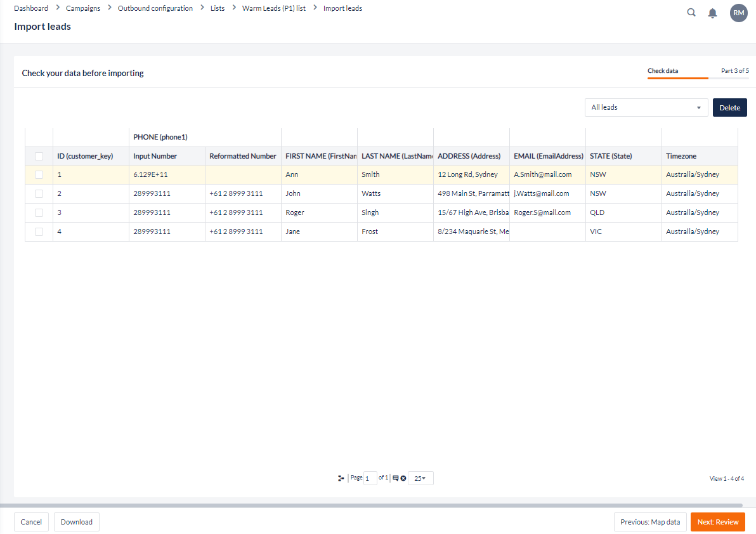Click the comment icon in the pager
The width and height of the screenshot is (756, 534).
(396, 478)
